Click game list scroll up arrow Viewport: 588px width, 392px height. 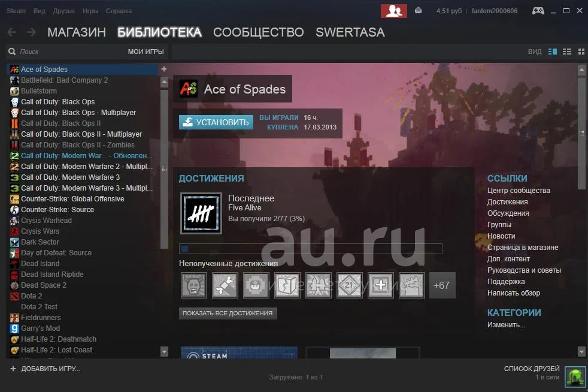coord(164,81)
